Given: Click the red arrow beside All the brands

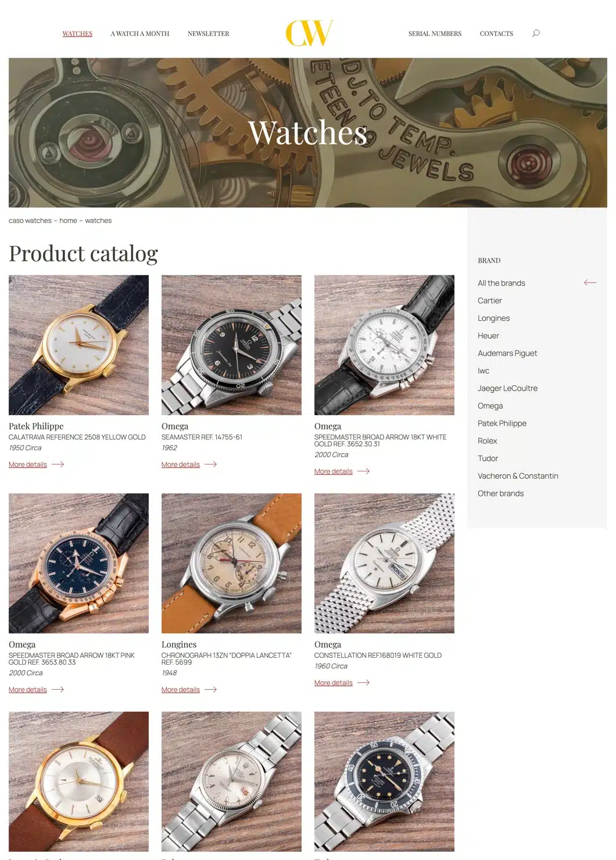Looking at the screenshot, I should pyautogui.click(x=590, y=283).
